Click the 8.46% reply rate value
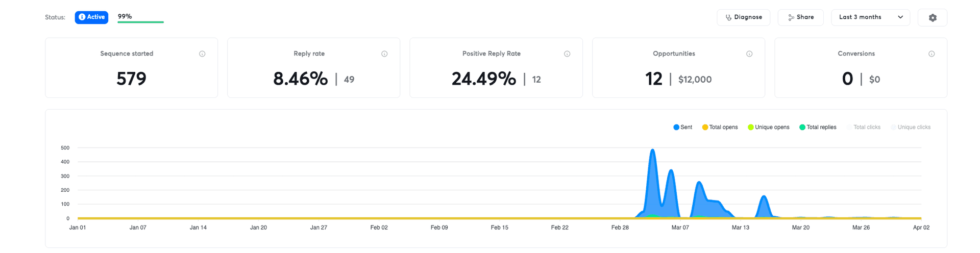The width and height of the screenshot is (980, 253). coord(300,79)
